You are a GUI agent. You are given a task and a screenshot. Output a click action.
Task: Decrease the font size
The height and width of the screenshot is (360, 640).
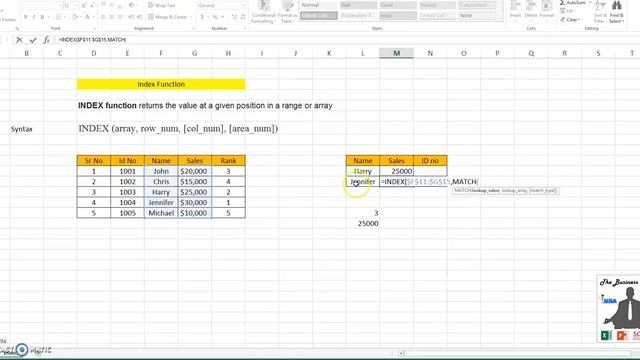(x=92, y=5)
